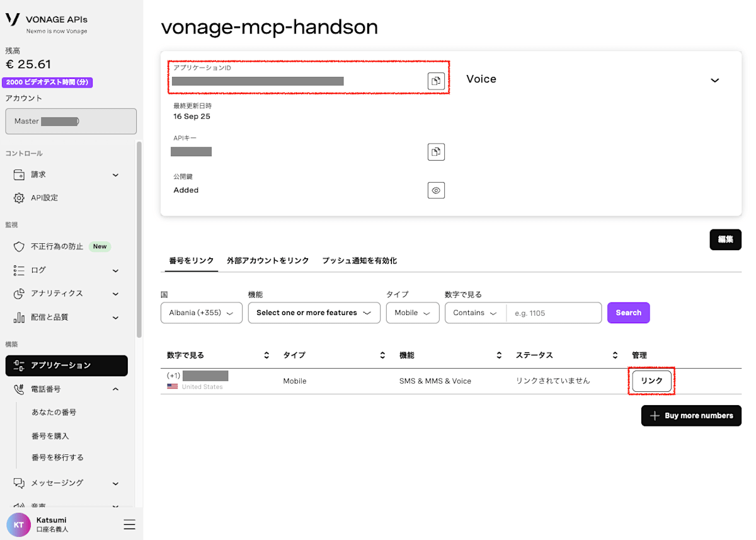The height and width of the screenshot is (540, 756).
Task: Open the Master account selector
Action: coord(71,121)
